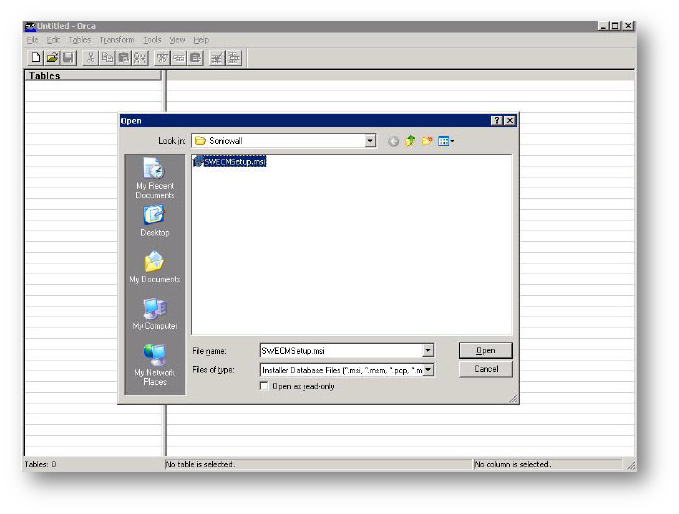Click the Find binoculars toolbar icon
Screen dimensions: 679x514
[x=140, y=58]
